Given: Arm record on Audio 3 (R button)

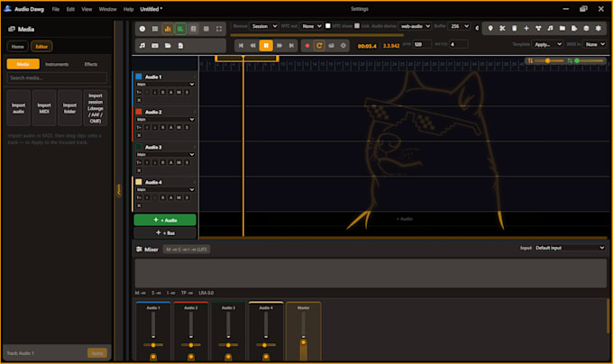Looking at the screenshot, I should pos(162,162).
